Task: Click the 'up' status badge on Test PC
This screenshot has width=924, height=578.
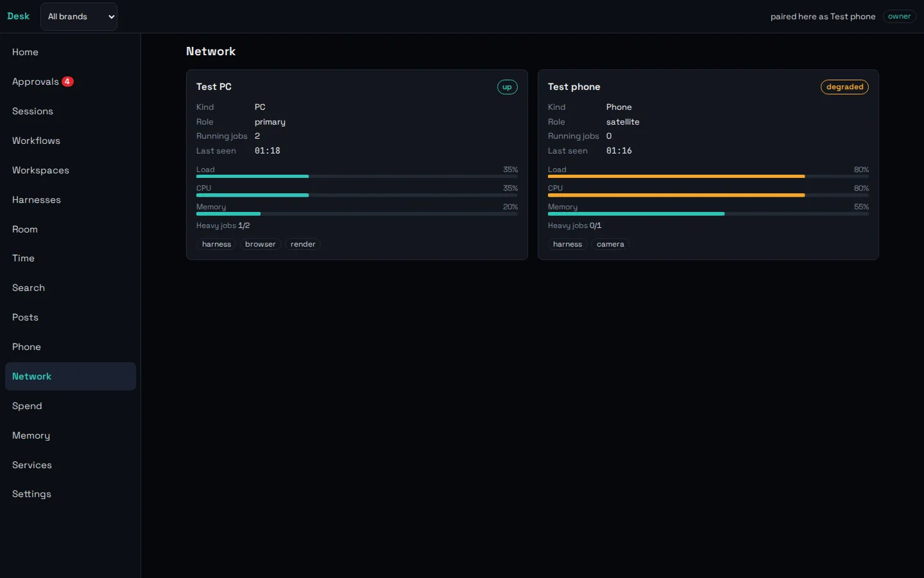Action: pos(507,87)
